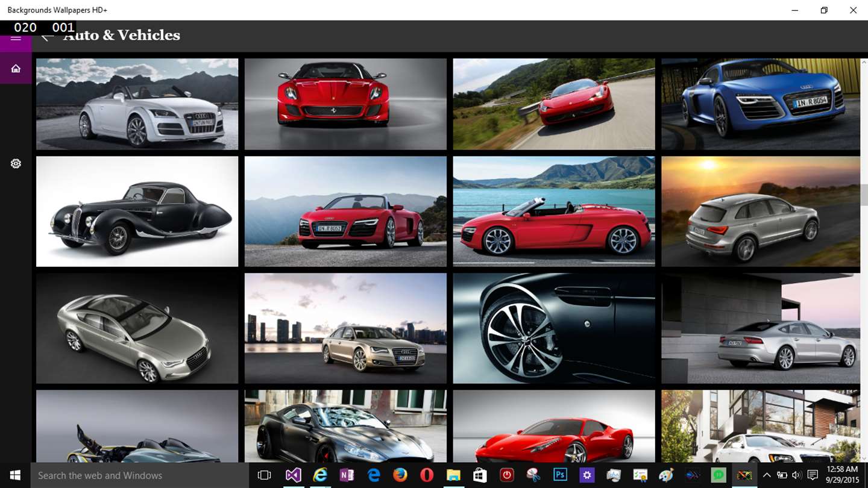
Task: Launch Snipping Tool from the taskbar
Action: tap(533, 475)
